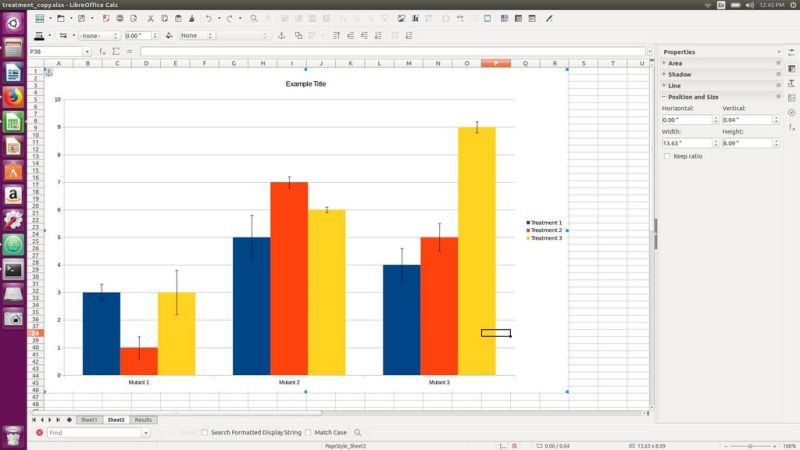Image resolution: width=800 pixels, height=450 pixels.
Task: Click the Find & Replace magnifier icon
Action: [254, 18]
